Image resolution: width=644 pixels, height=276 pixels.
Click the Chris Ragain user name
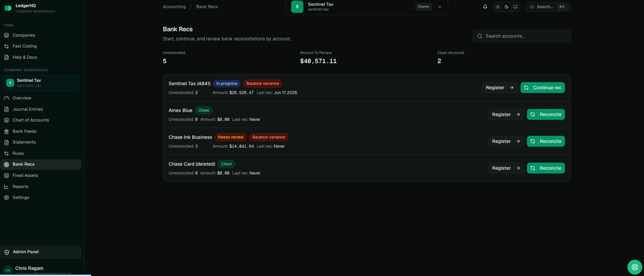[x=29, y=268]
